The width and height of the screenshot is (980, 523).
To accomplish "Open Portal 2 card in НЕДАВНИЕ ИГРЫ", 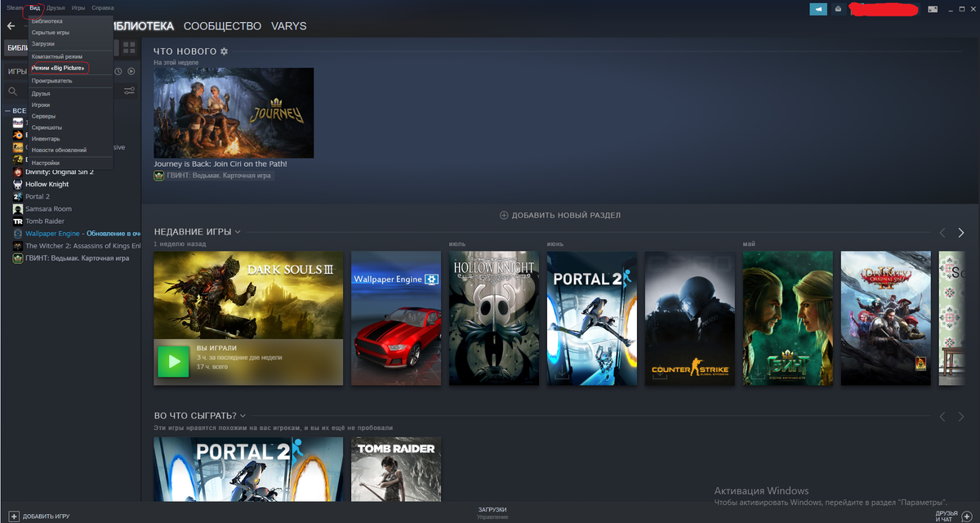I will [592, 318].
